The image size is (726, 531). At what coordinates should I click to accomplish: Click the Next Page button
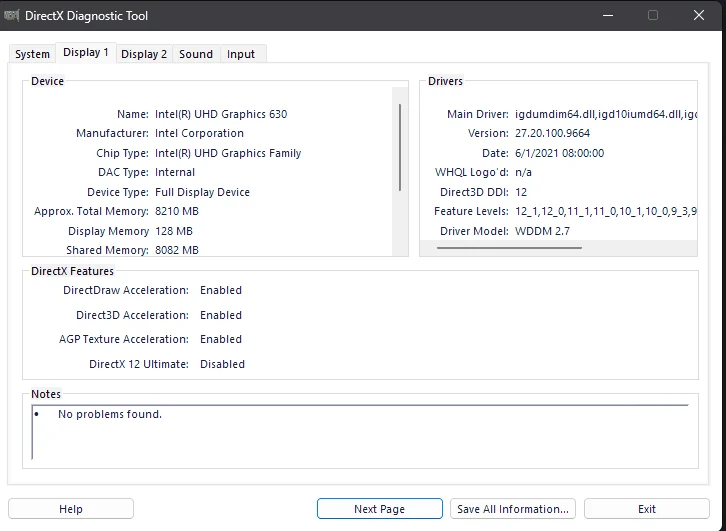tap(380, 509)
